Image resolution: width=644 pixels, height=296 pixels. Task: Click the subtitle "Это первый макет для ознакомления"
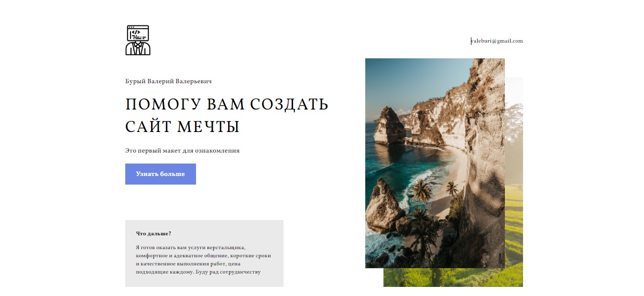pos(182,151)
